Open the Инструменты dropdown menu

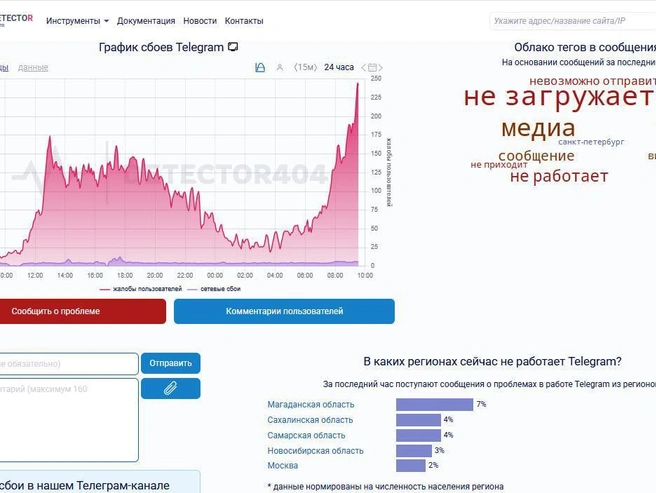(x=77, y=21)
